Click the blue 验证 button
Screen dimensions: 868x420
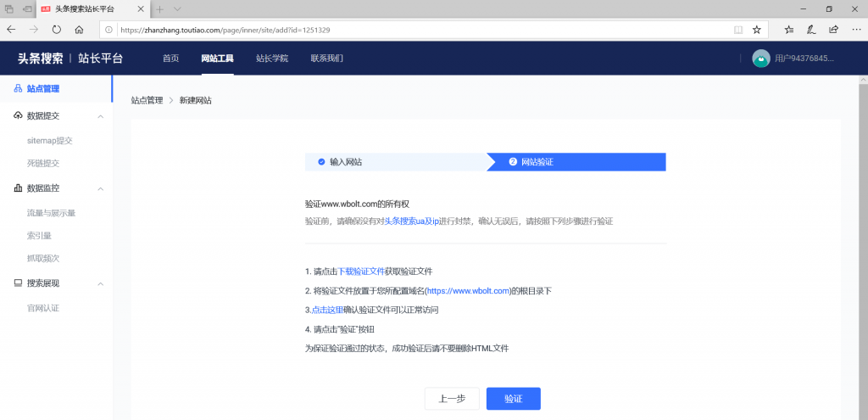click(513, 399)
